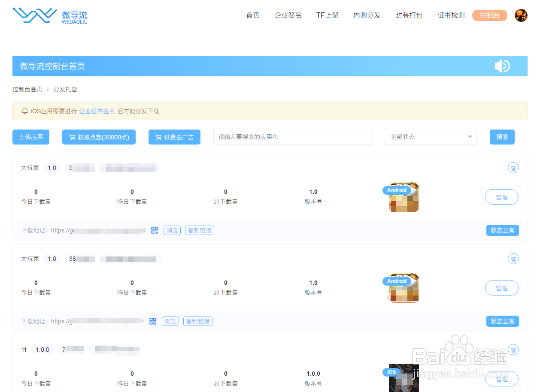Focus the app name search field

[293, 137]
